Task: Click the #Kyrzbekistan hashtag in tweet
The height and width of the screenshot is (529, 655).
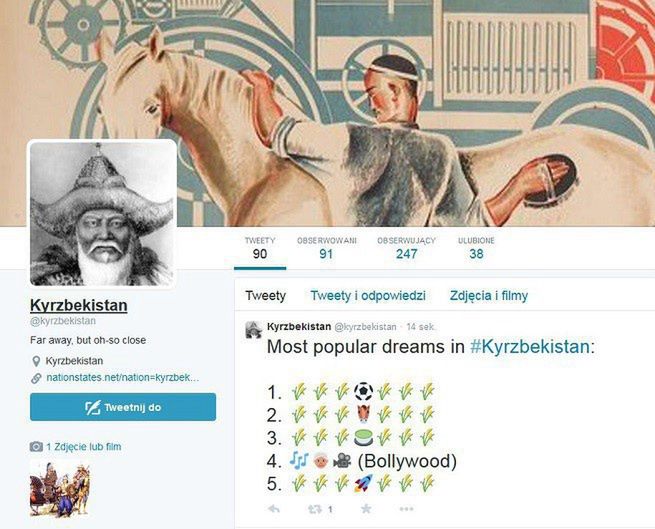Action: point(530,347)
